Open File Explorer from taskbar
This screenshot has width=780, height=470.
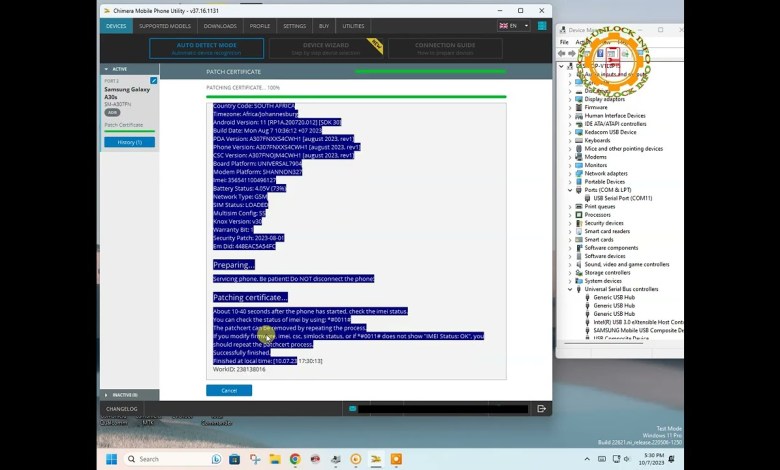click(275, 459)
